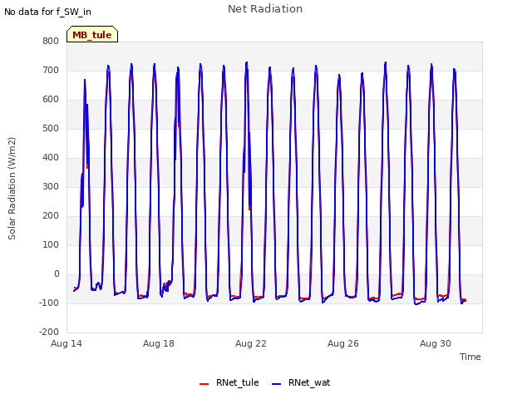This screenshot has height=399, width=532.
Task: Click the Aug 22 x-axis tick label
Action: pyautogui.click(x=251, y=343)
